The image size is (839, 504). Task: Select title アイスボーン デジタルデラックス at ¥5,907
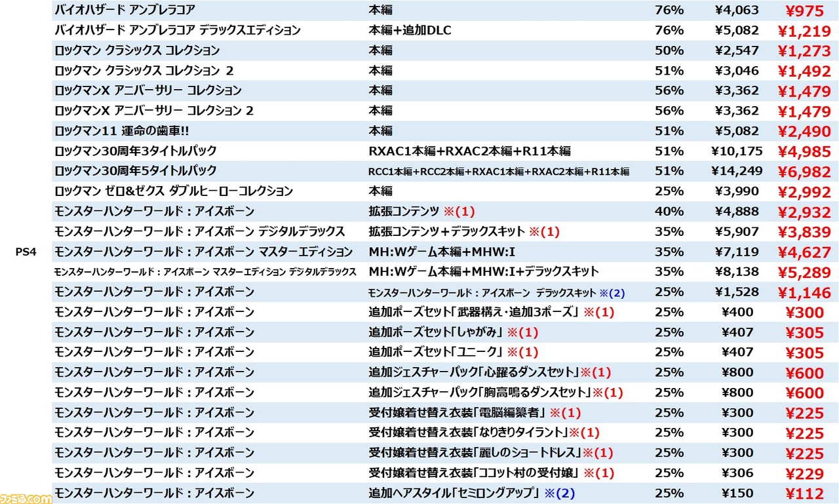[x=199, y=231]
